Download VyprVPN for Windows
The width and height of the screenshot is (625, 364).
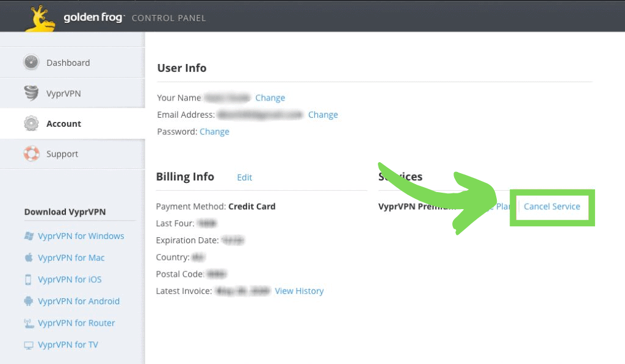tap(81, 236)
